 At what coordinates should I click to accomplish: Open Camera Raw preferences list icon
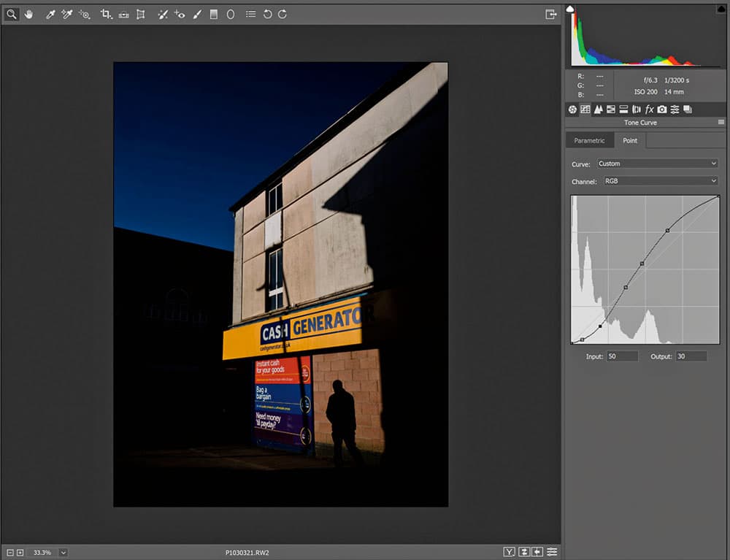250,14
